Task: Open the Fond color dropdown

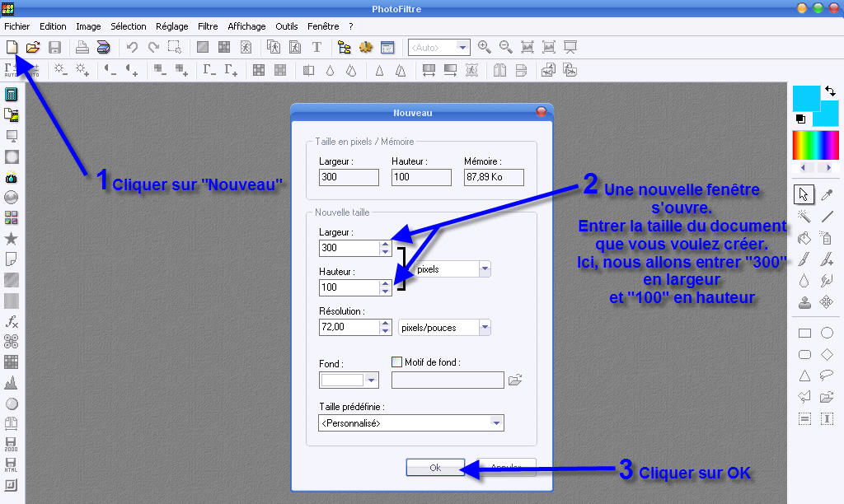Action: click(372, 380)
